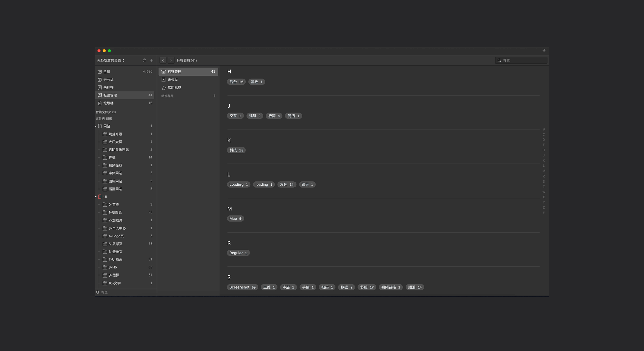
Task: Add a tag group with plus icon
Action: tap(215, 96)
